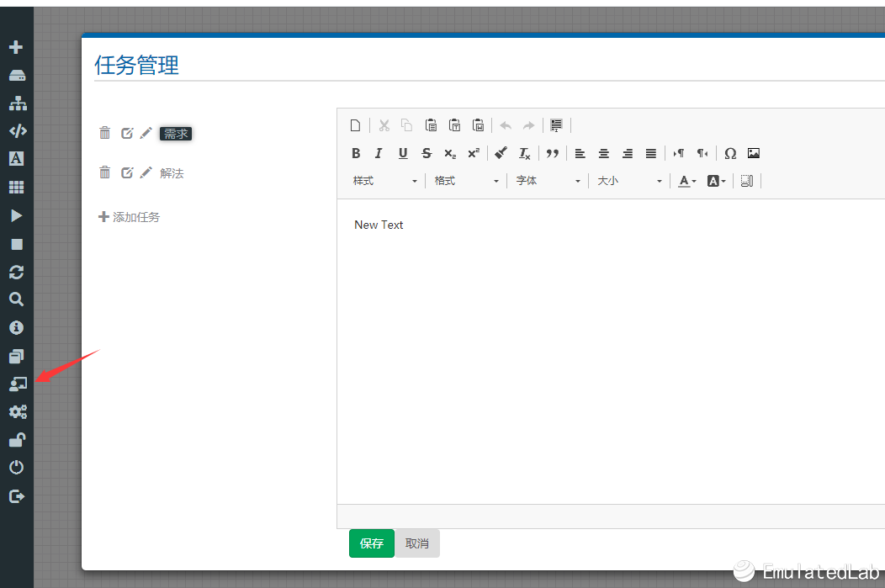Insert special character omega icon
Viewport: 885px width, 588px height.
[730, 153]
